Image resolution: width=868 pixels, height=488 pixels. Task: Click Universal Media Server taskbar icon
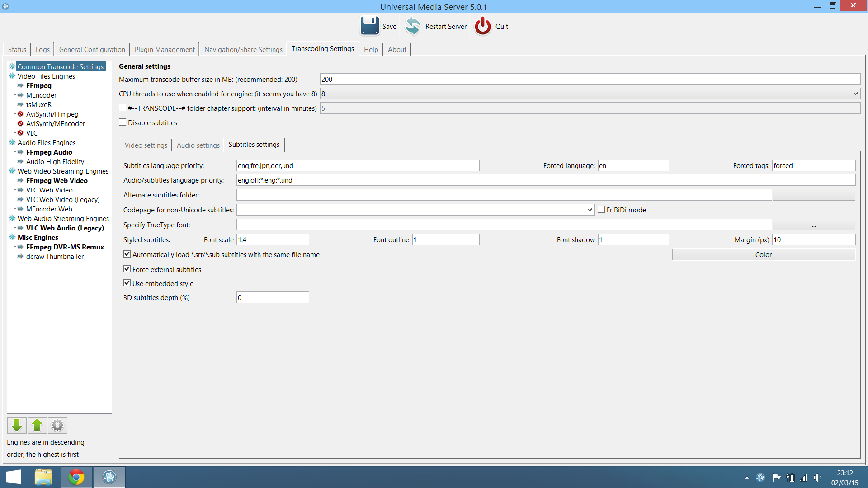[x=109, y=477]
